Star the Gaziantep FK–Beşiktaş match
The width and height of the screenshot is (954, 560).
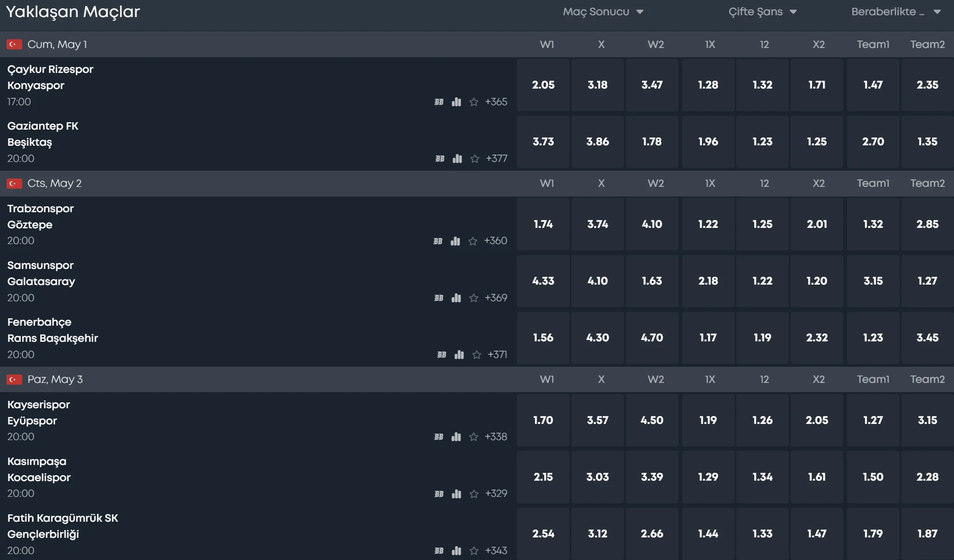[x=474, y=159]
